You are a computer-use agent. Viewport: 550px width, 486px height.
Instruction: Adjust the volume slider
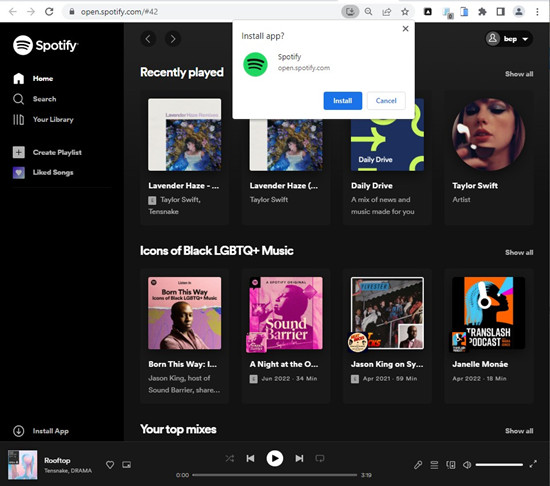[x=499, y=465]
